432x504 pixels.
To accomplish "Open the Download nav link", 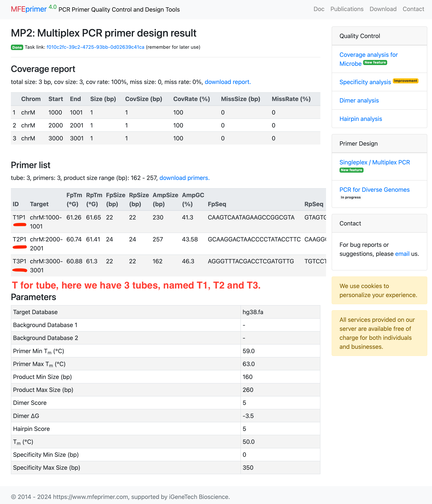I will (383, 9).
